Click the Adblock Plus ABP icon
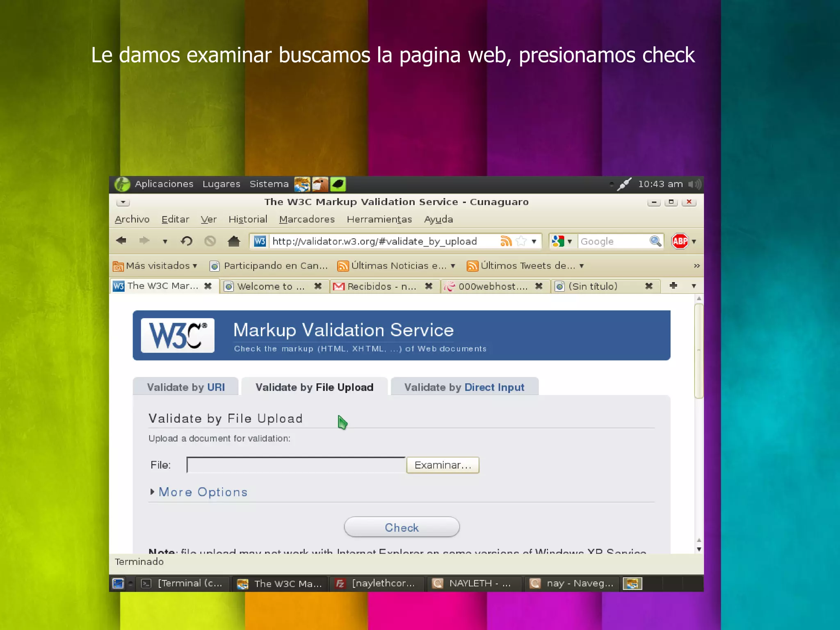Screen dimensions: 840x630 click(680, 241)
